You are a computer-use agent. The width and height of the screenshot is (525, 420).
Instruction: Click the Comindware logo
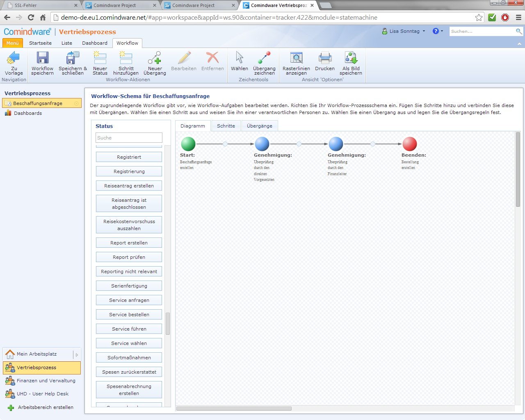tap(27, 32)
